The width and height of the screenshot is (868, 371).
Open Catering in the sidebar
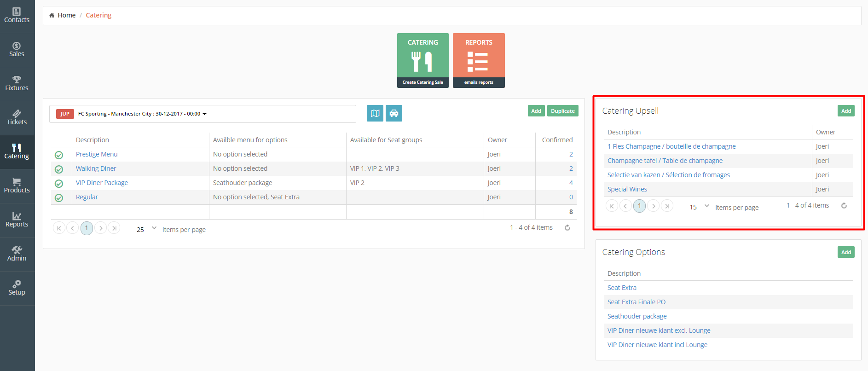17,152
